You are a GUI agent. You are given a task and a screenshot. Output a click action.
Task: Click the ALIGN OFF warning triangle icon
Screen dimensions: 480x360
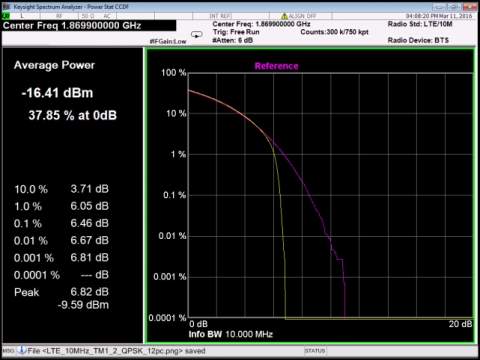(284, 16)
